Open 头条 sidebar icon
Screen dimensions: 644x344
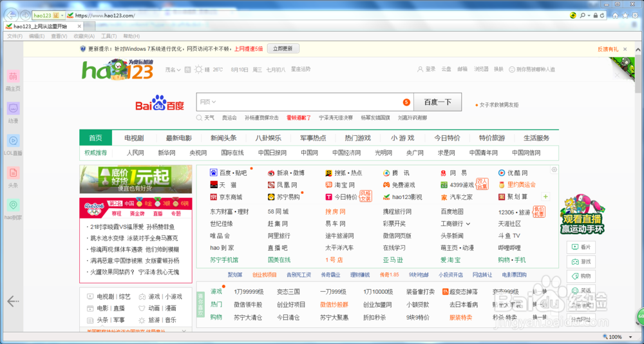pyautogui.click(x=14, y=173)
